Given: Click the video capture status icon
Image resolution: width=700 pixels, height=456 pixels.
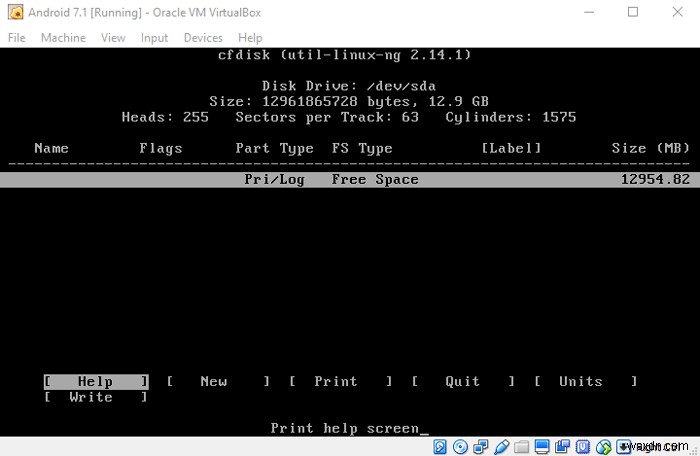Looking at the screenshot, I should pos(562,447).
